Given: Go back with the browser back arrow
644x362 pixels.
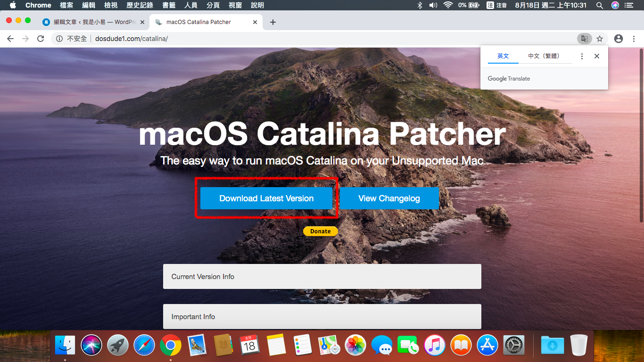Looking at the screenshot, I should [x=10, y=39].
